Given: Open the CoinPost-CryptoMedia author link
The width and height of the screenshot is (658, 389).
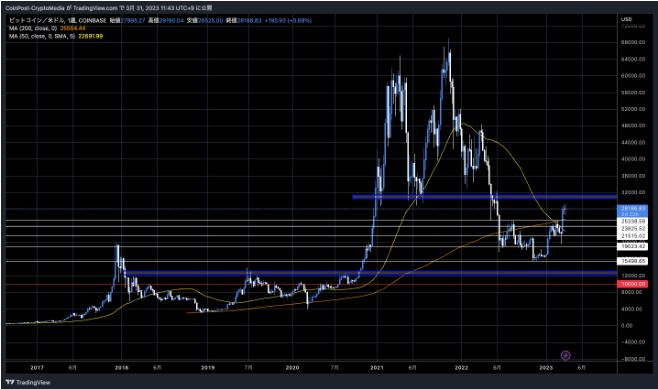Looking at the screenshot, I should pyautogui.click(x=35, y=8).
